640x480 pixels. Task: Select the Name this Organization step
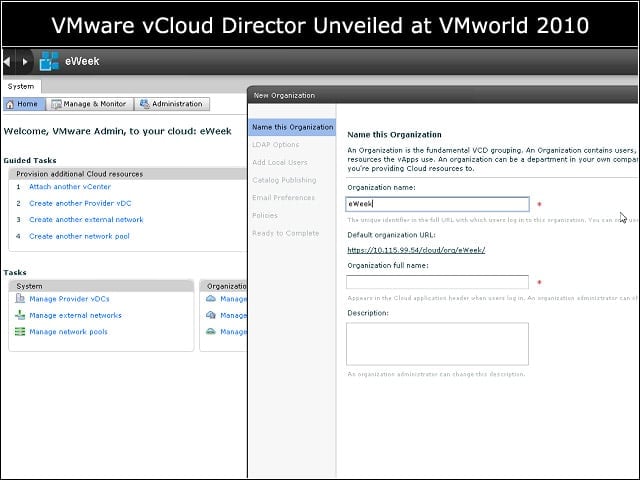coord(292,127)
